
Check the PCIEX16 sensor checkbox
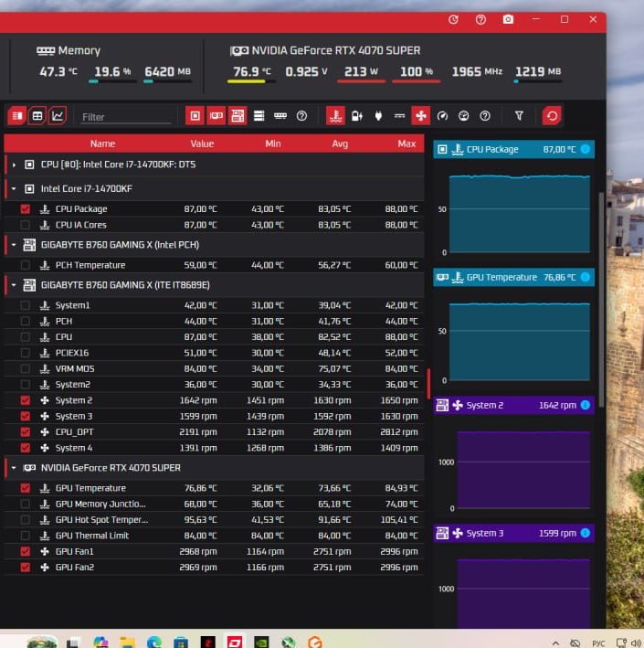[26, 353]
